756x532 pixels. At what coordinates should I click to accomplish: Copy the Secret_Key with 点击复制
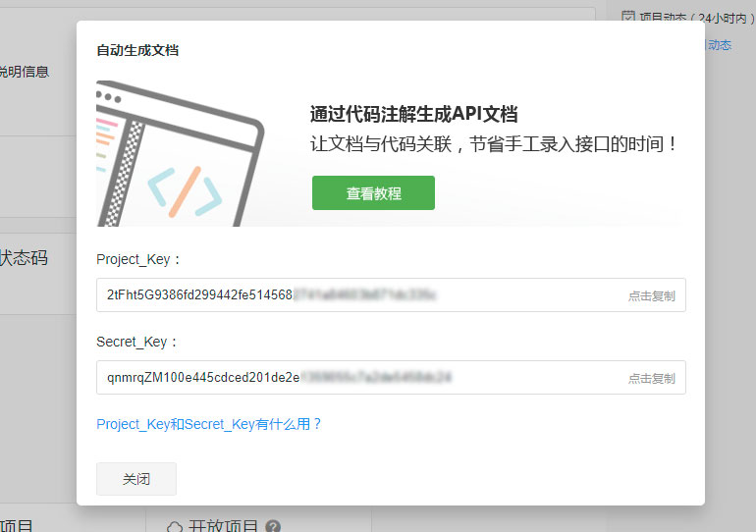[x=651, y=378]
